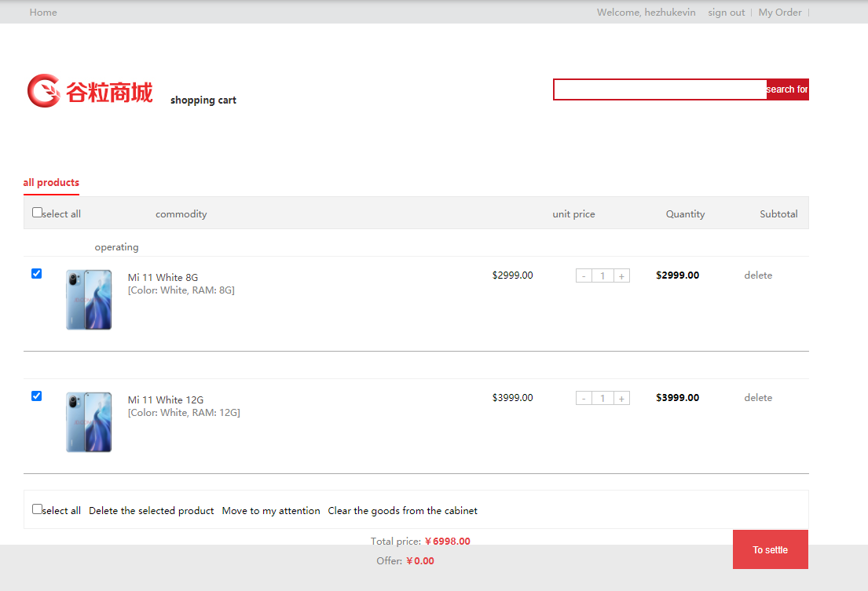This screenshot has width=868, height=591.
Task: Click the sign out link
Action: 727,12
